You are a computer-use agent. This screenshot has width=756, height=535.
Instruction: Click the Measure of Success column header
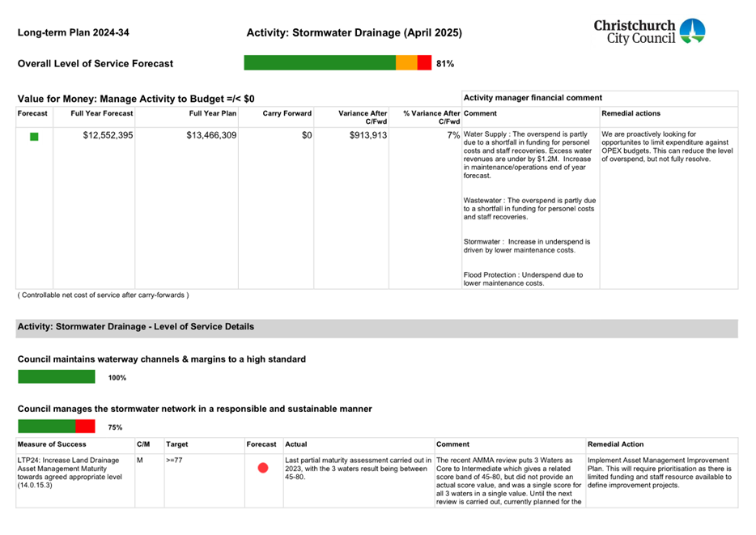pos(52,444)
